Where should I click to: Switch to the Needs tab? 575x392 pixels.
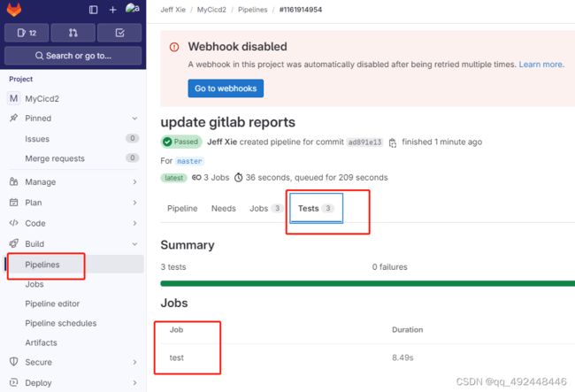[223, 208]
